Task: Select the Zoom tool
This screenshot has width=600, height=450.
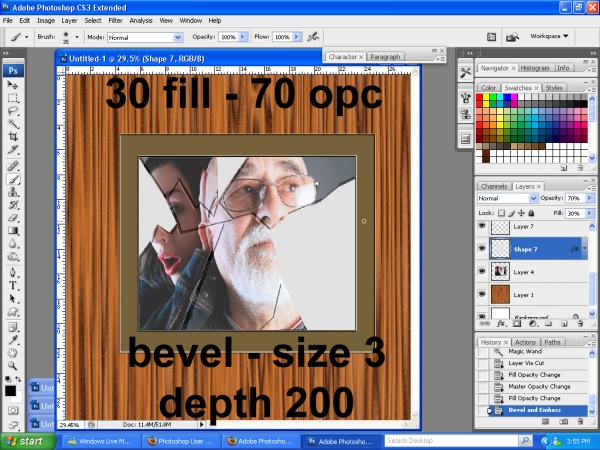Action: 13,366
